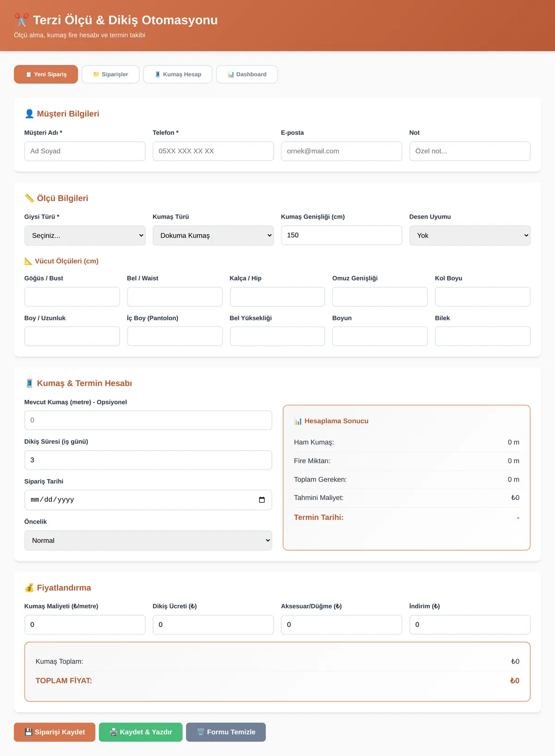Focus the Dikiş Ücreti (₺) field
The width and height of the screenshot is (555, 756).
click(x=213, y=625)
